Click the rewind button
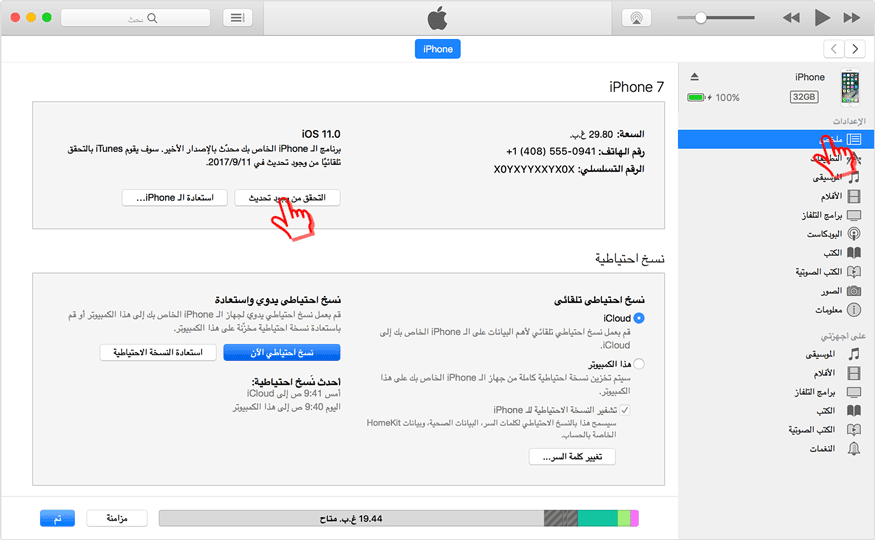875x540 pixels. [x=791, y=18]
